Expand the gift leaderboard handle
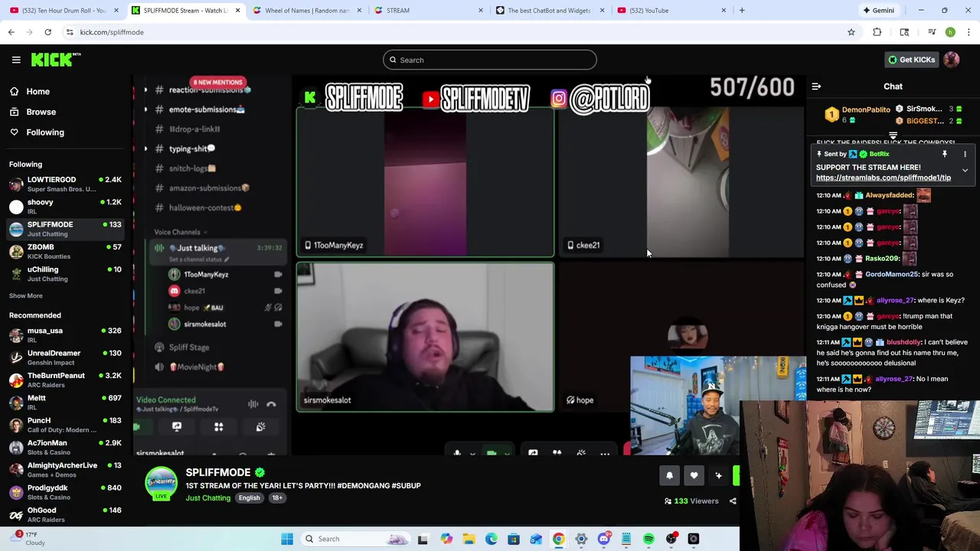This screenshot has width=980, height=551. tap(893, 135)
